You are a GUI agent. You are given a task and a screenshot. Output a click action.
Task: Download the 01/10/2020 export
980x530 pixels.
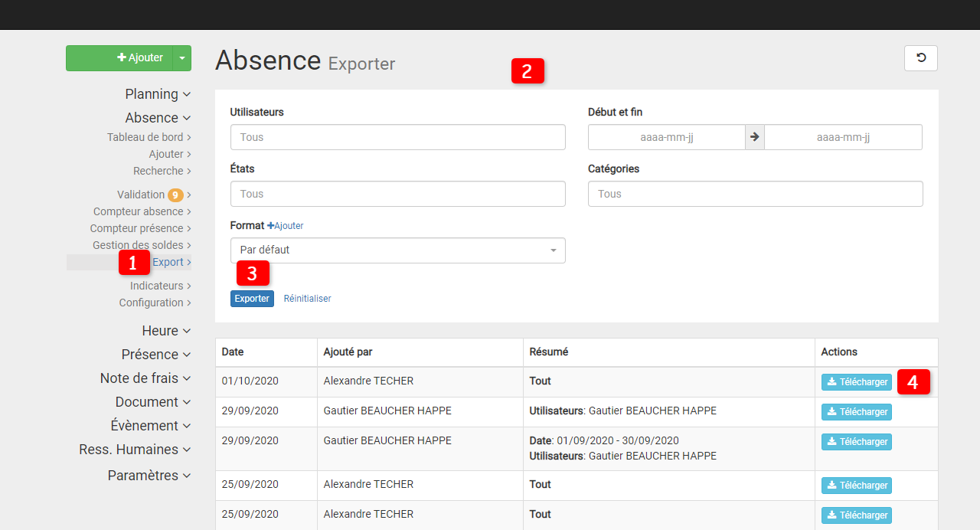(857, 382)
